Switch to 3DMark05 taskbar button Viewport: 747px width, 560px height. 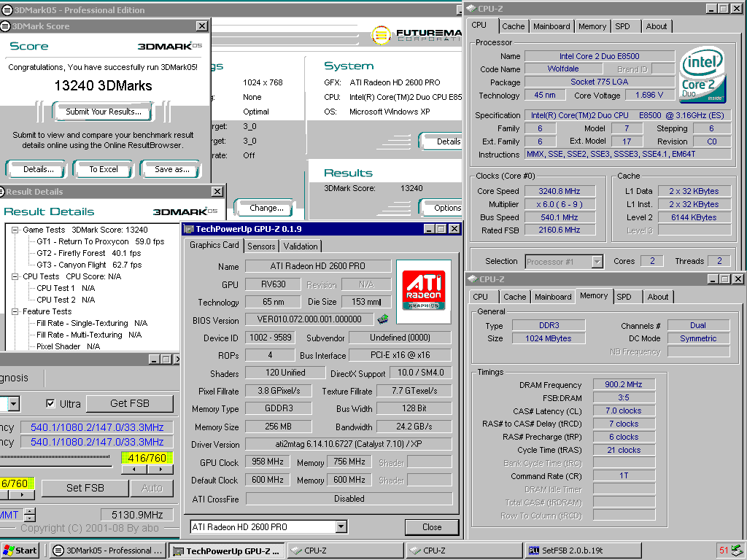coord(108,551)
